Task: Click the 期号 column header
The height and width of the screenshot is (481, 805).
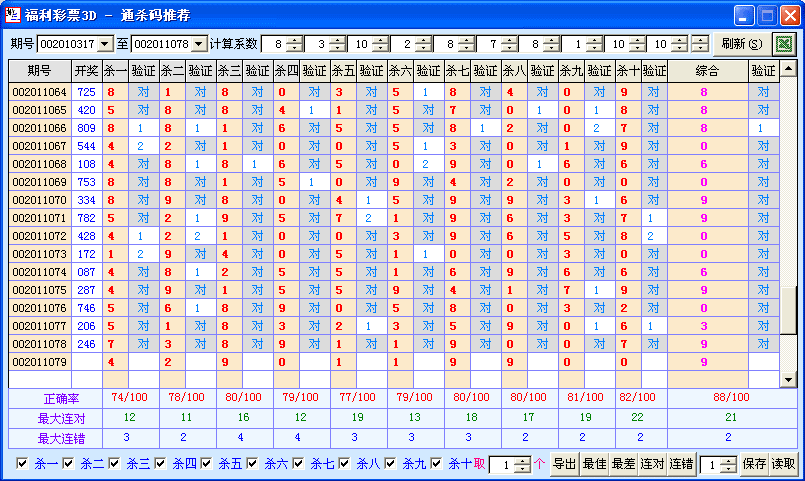Action: tap(40, 71)
